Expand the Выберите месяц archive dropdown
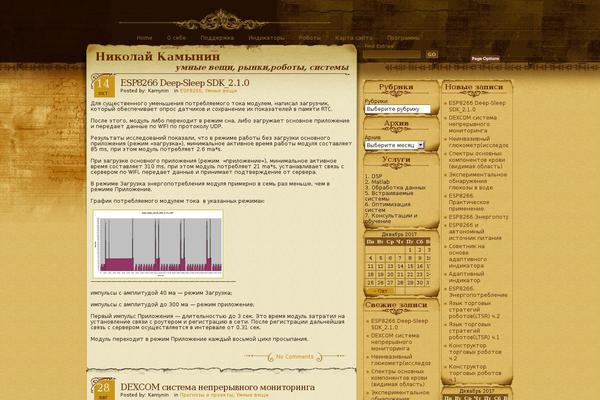The image size is (600, 400). pos(394,145)
